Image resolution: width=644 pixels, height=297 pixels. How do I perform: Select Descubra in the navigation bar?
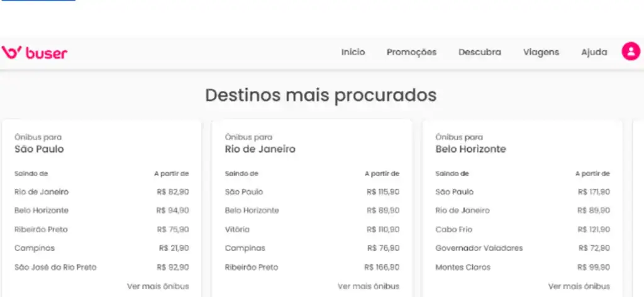[480, 53]
